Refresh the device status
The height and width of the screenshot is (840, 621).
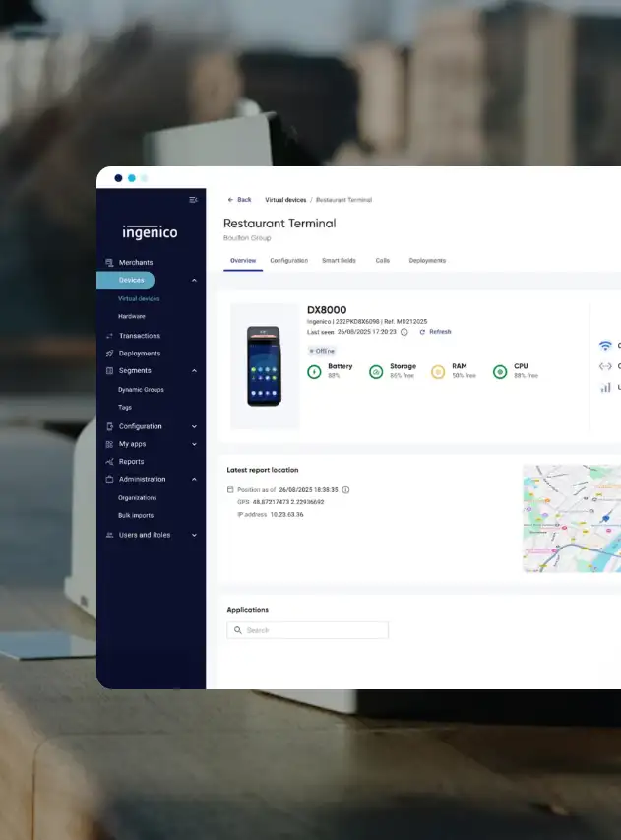[435, 332]
